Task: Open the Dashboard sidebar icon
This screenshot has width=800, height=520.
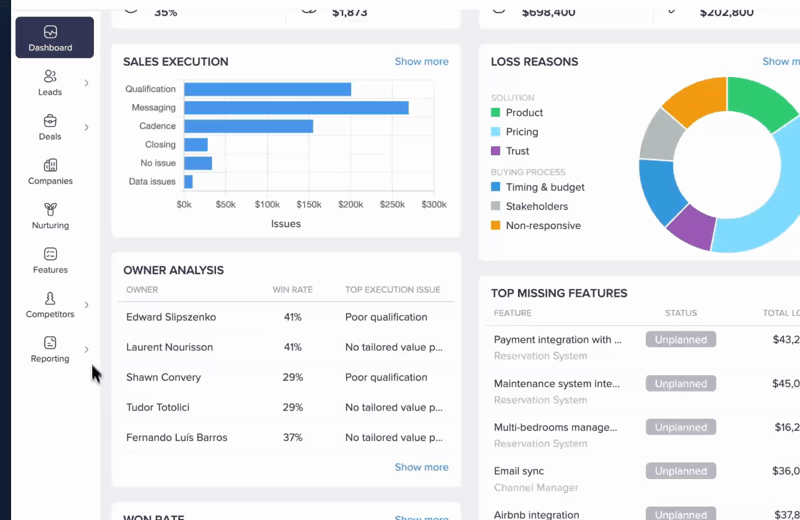Action: point(50,32)
